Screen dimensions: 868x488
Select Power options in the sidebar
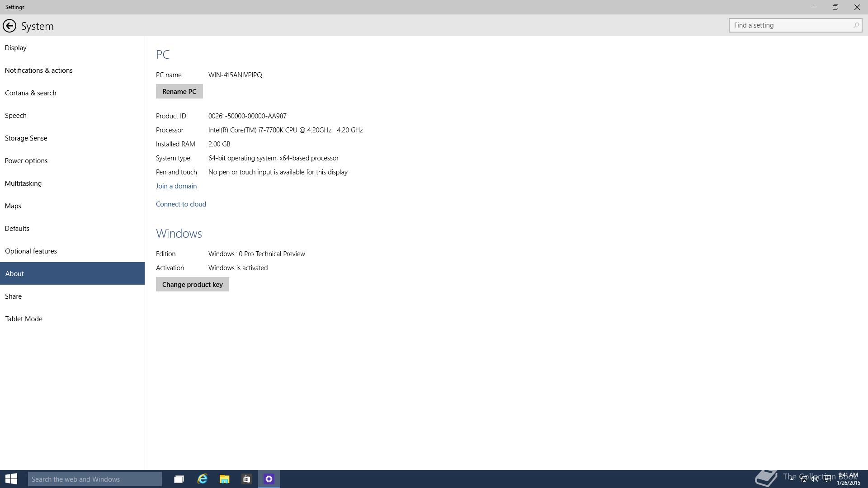coord(72,160)
